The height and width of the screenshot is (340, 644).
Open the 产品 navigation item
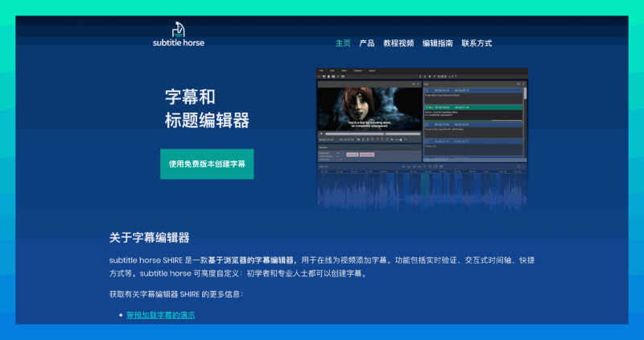367,44
